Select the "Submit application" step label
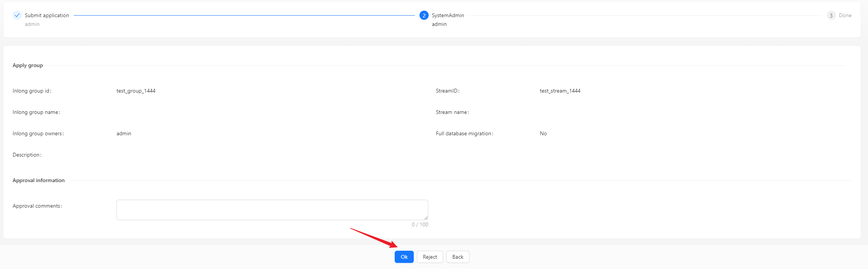 tap(47, 15)
